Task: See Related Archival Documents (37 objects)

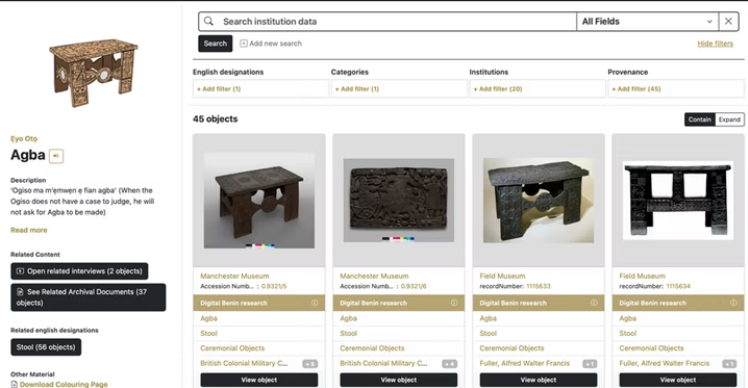Action: (x=88, y=297)
